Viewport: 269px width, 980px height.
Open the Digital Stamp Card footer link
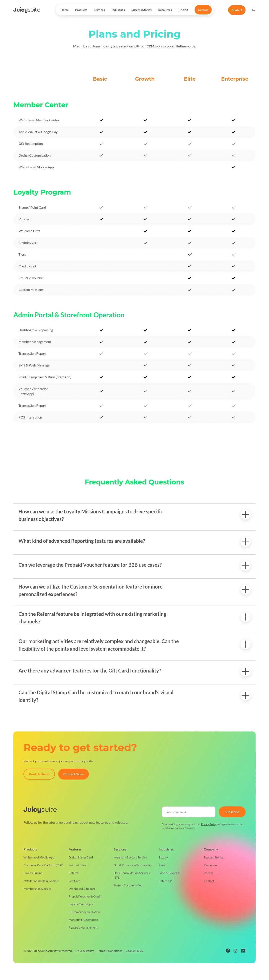point(80,857)
